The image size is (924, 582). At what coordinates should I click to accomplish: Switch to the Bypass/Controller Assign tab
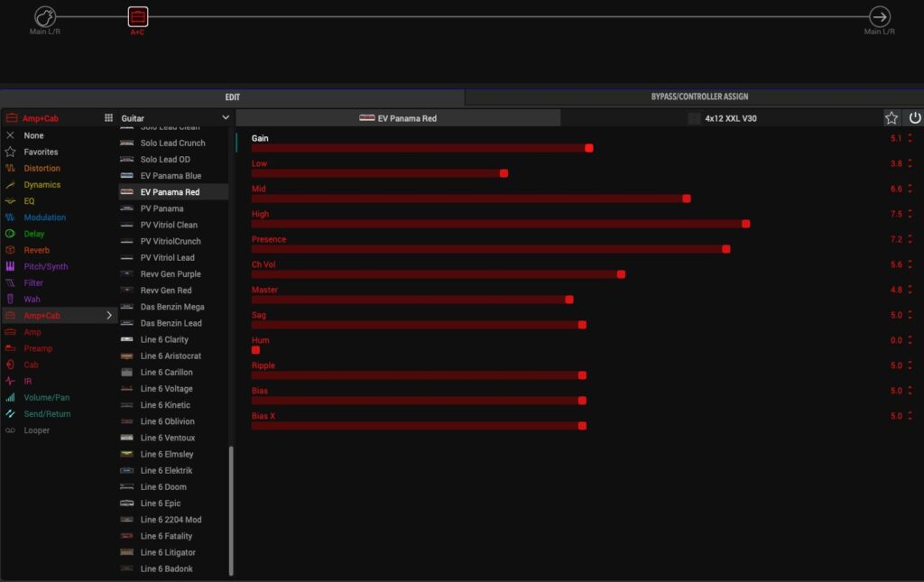tap(698, 97)
